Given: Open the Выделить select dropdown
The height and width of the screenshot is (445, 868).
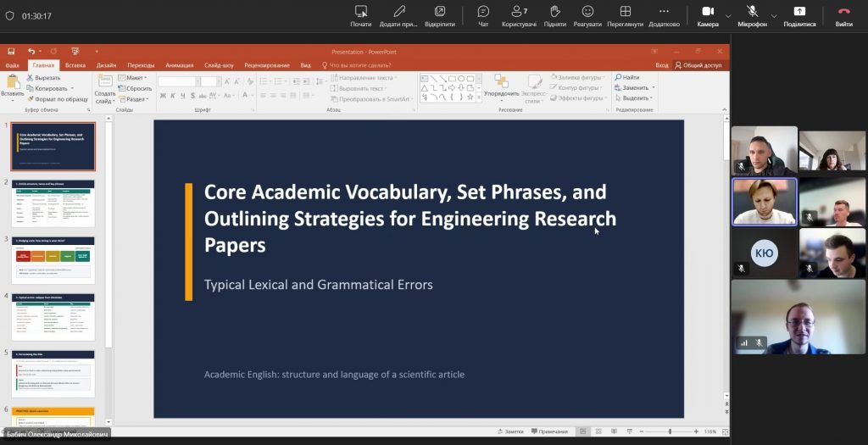Looking at the screenshot, I should (x=634, y=98).
